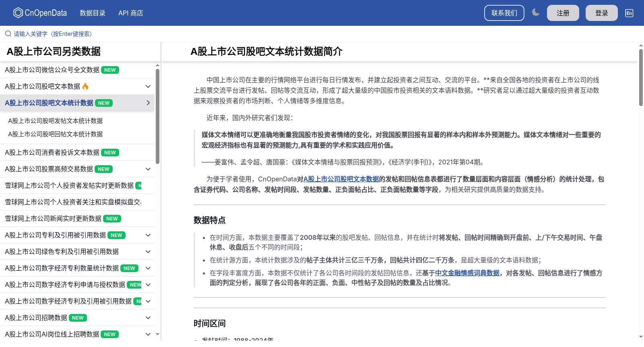
Task: Expand A股上市公司数字经济专利数量统计数据 chevron
Action: (x=148, y=268)
